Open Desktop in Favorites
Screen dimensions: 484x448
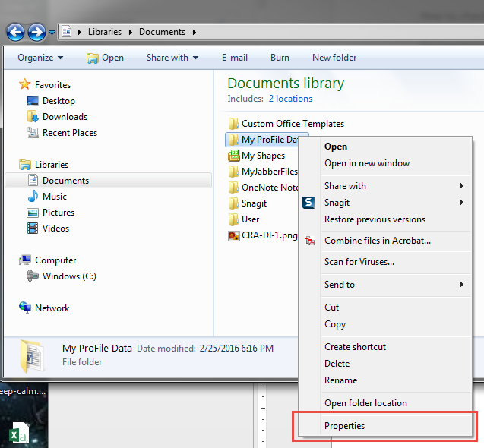(x=51, y=101)
